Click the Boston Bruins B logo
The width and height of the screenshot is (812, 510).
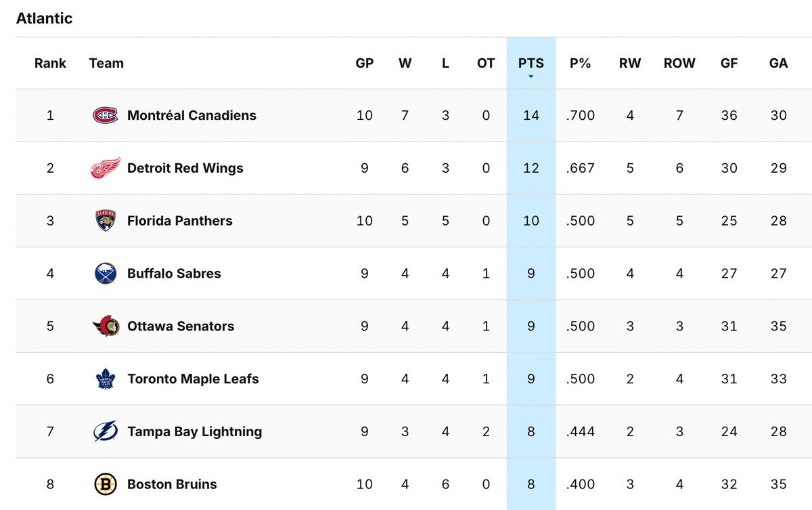coord(105,484)
